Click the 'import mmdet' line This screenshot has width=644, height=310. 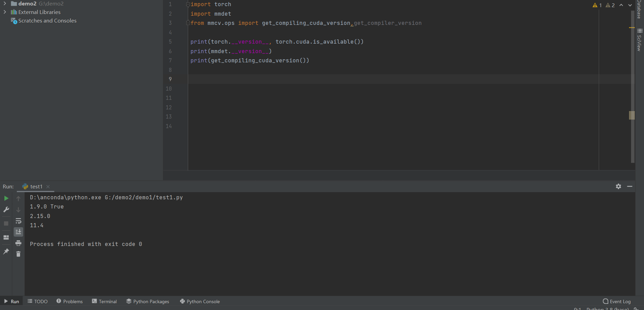211,14
